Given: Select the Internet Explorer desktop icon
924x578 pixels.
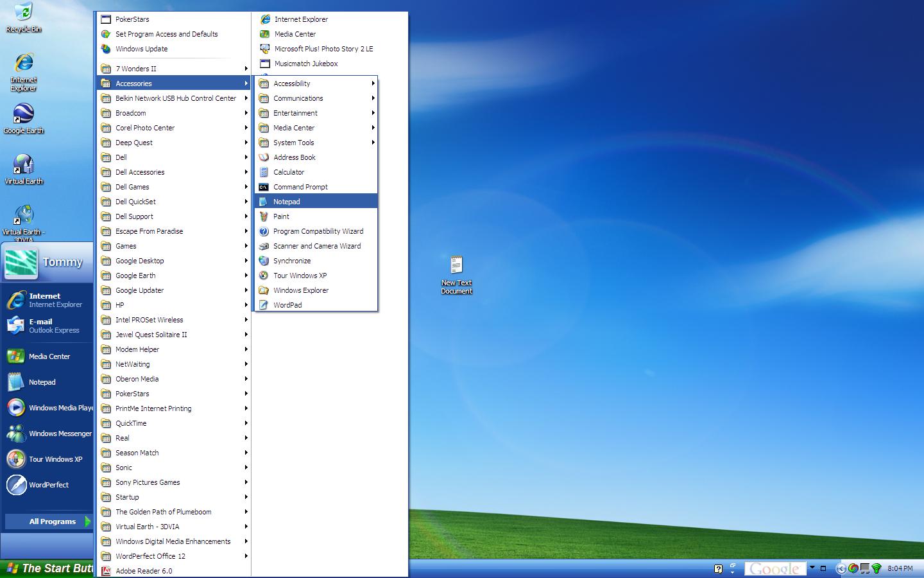Looking at the screenshot, I should click(24, 72).
